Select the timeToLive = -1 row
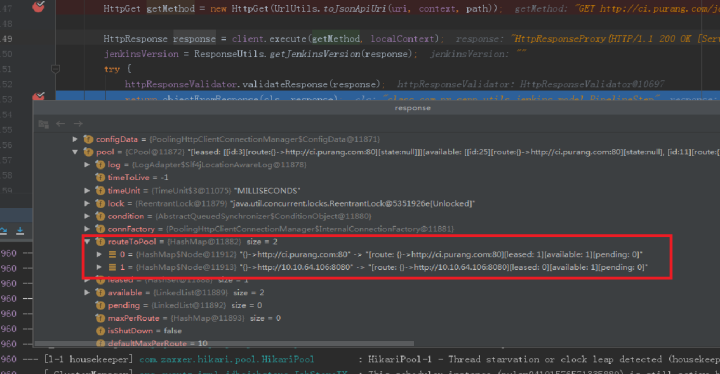720x374 pixels. (376, 177)
